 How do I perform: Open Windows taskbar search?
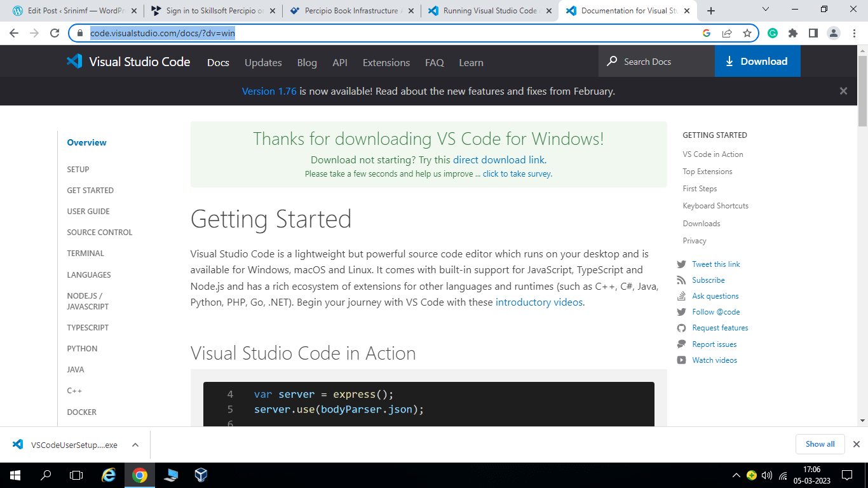pos(46,475)
